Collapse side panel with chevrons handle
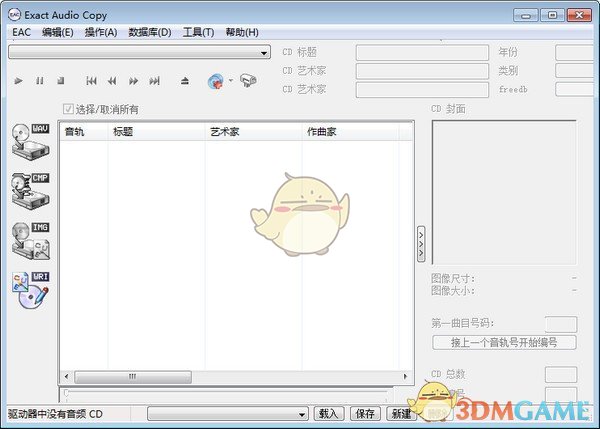 (421, 244)
